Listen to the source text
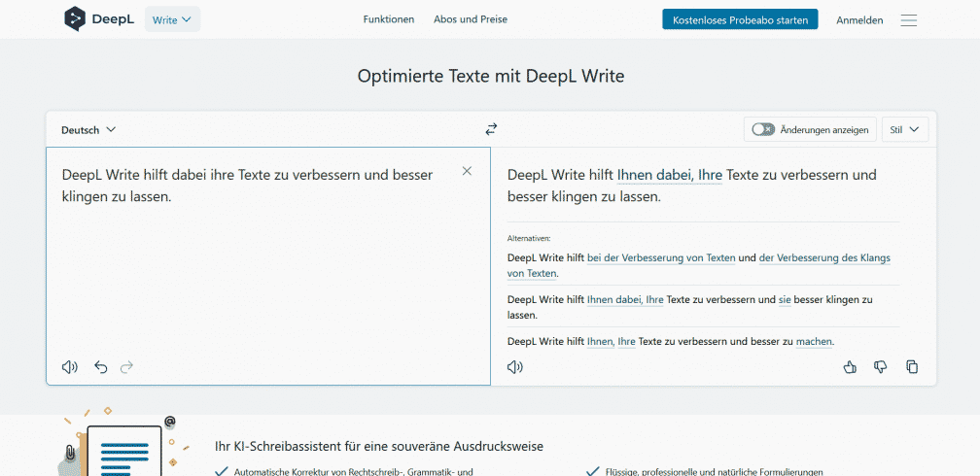Screen dimensions: 980x476 click(70, 367)
